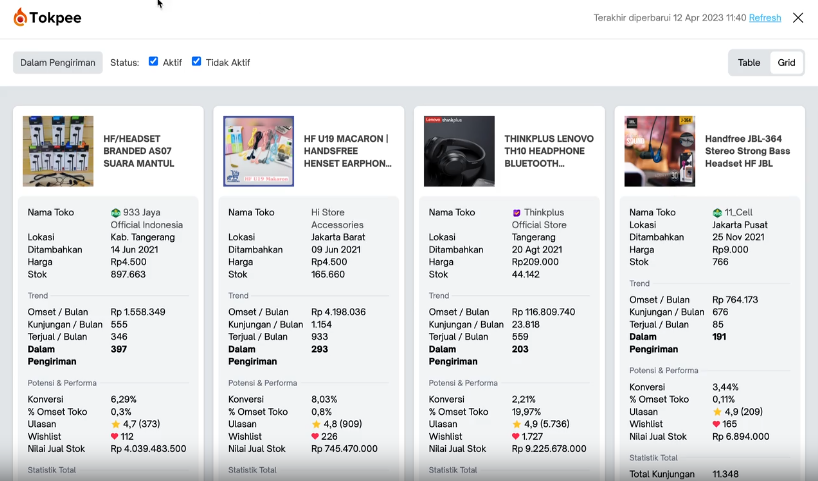Click the star icon beside 4,7 (373)
This screenshot has width=818, height=481.
(115, 424)
